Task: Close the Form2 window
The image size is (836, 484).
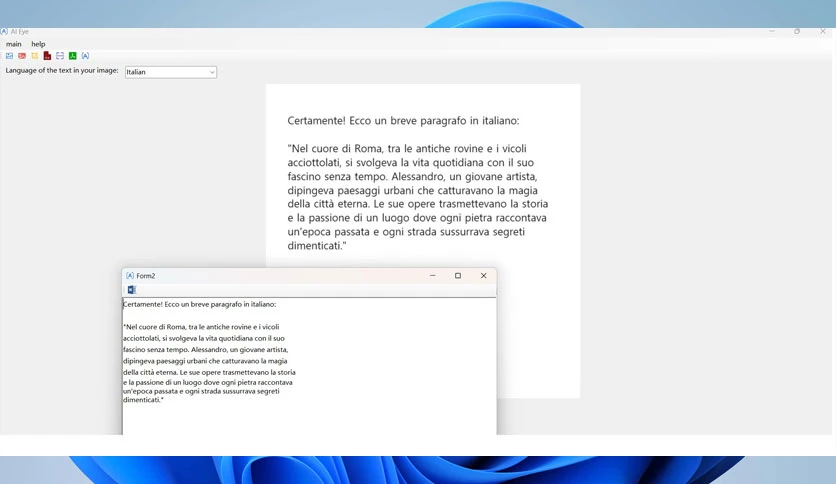Action: [484, 276]
